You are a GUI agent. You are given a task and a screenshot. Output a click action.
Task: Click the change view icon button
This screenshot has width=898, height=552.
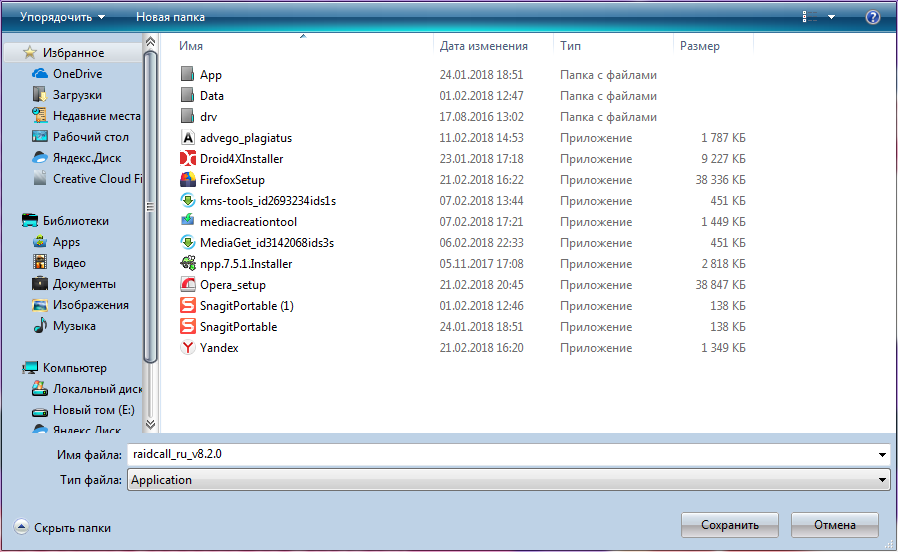(809, 17)
